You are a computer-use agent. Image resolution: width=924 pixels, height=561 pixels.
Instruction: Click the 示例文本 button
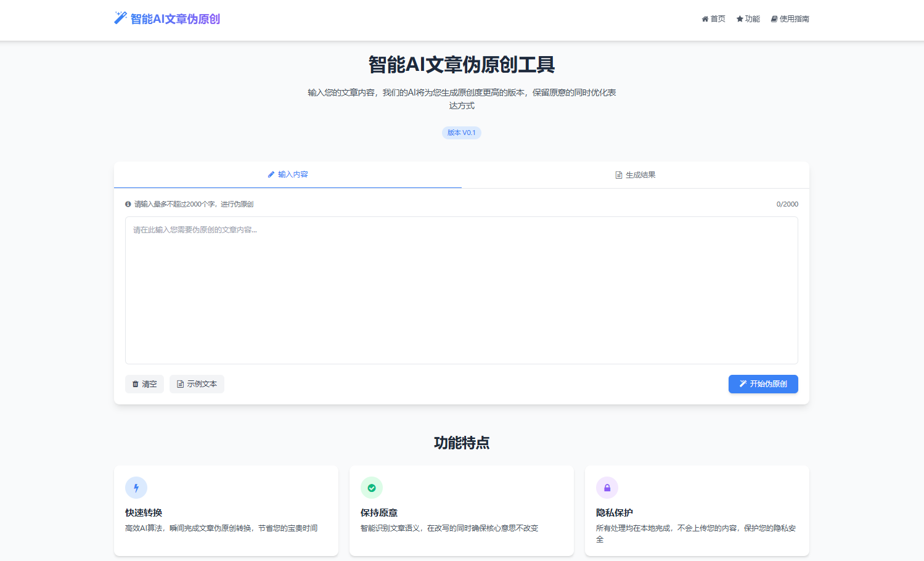click(197, 383)
